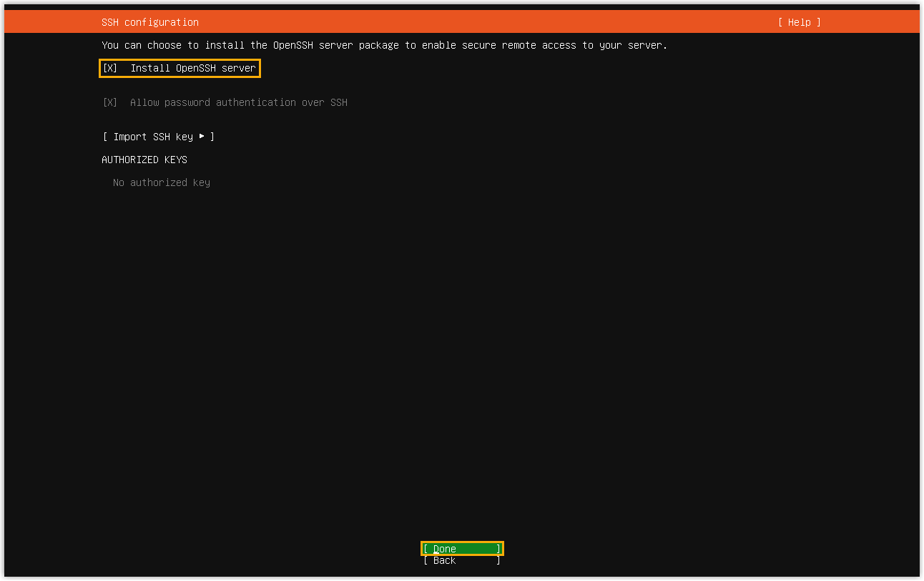Screen dimensions: 924x581
Task: Select the AUTHORIZED KEYS heading
Action: (144, 160)
